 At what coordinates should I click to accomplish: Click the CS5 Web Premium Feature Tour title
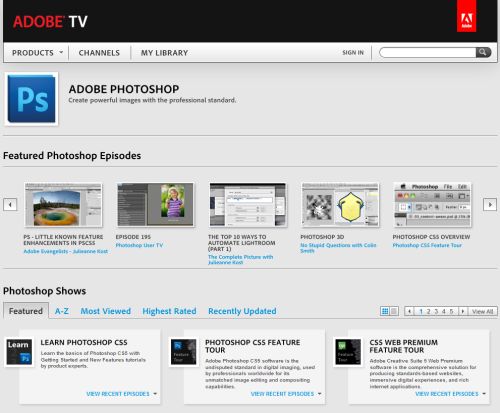click(x=404, y=346)
